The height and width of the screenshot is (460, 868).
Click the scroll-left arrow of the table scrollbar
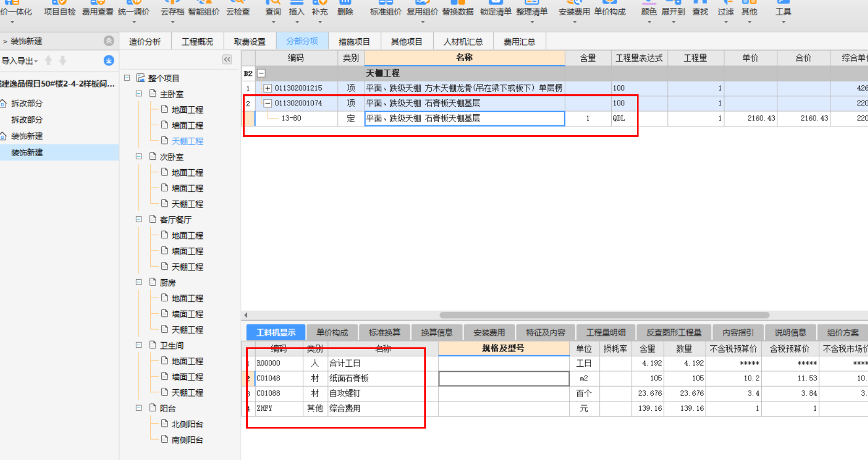246,315
